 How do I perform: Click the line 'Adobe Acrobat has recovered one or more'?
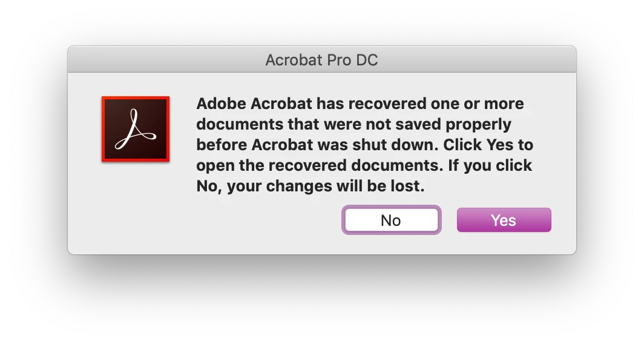click(360, 104)
